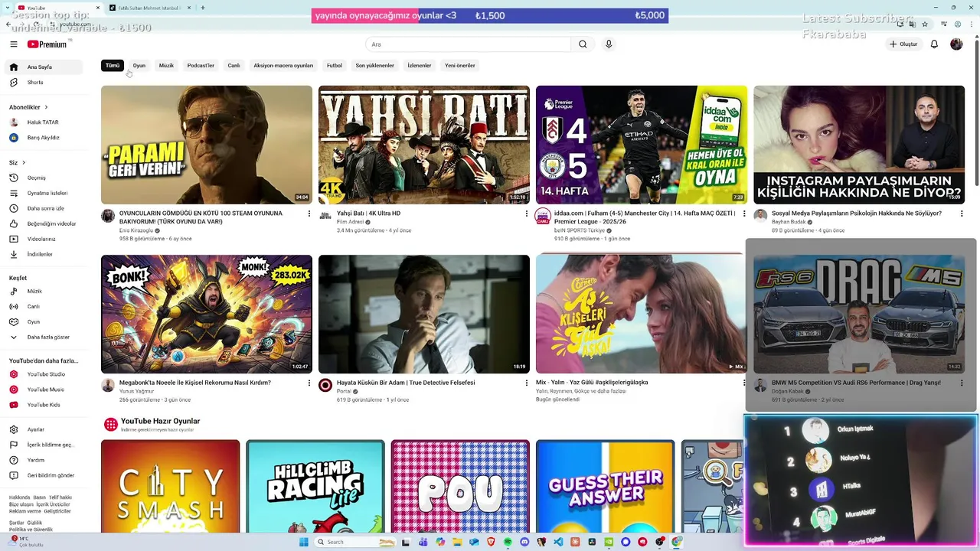980x551 pixels.
Task: Select the Podcast'ler filter chip
Action: [x=201, y=66]
